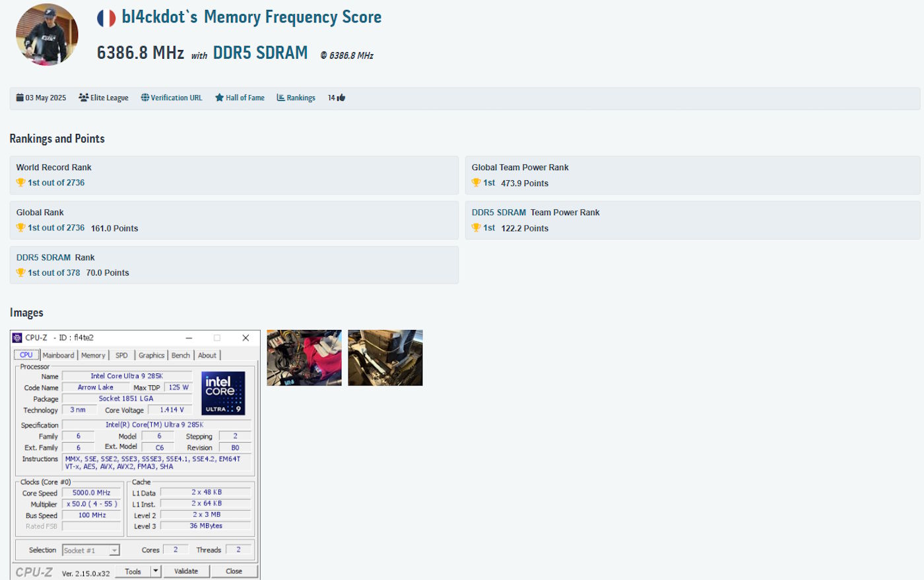Click the thumbs-up like icon

point(341,98)
